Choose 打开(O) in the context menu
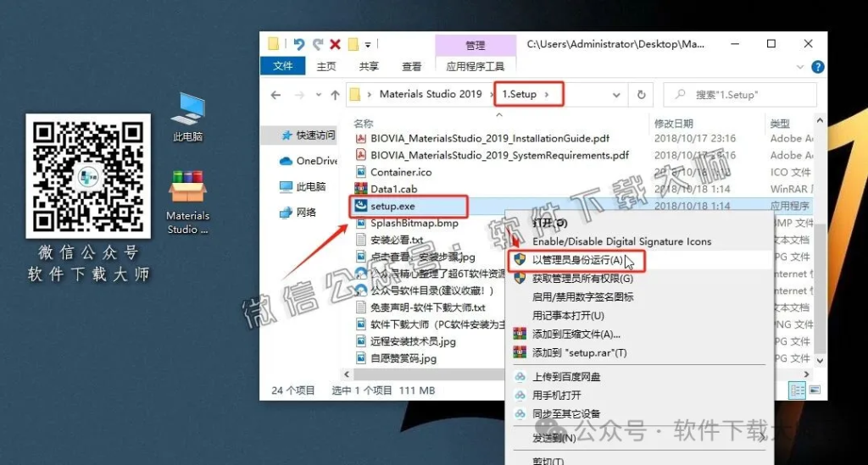Screen dimensions: 868x465 tap(549, 223)
